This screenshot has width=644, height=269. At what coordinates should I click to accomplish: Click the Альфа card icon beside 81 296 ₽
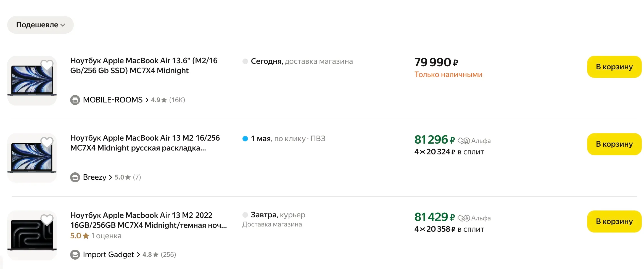pyautogui.click(x=464, y=141)
